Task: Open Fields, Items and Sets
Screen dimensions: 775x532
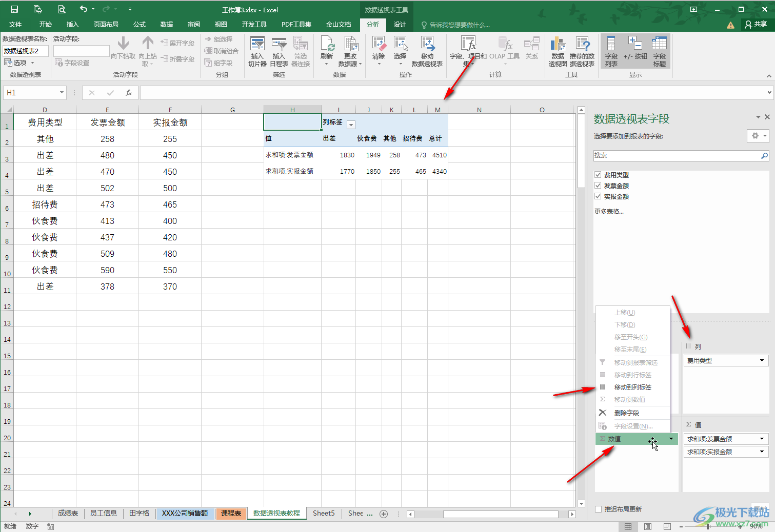Action: pyautogui.click(x=468, y=51)
